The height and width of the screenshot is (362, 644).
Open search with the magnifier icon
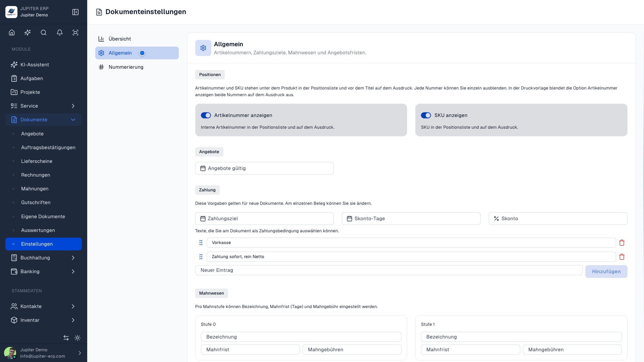click(x=44, y=33)
